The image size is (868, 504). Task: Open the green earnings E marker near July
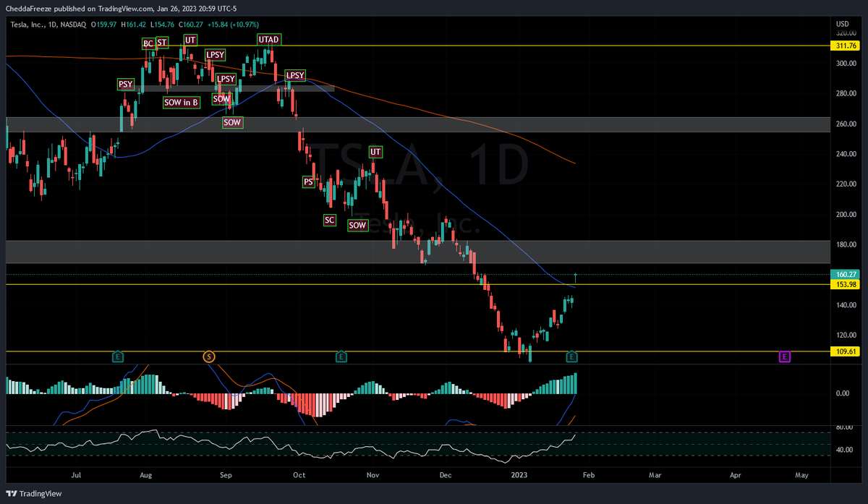tap(118, 356)
